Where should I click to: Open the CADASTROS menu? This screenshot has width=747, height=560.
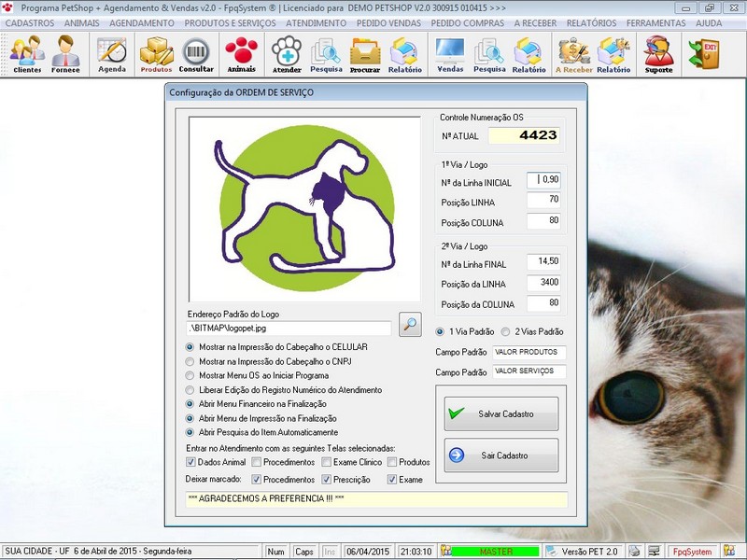(30, 22)
